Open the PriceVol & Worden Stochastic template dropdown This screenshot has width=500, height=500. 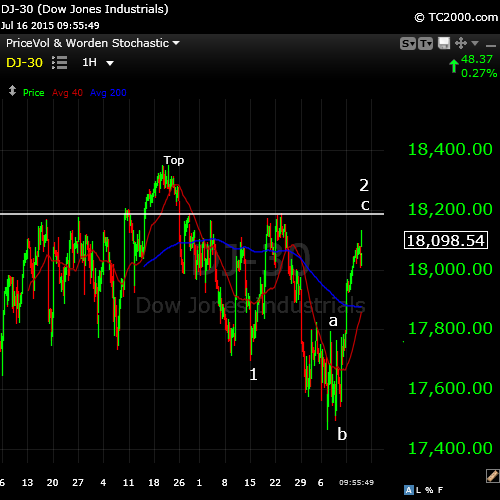pos(93,43)
